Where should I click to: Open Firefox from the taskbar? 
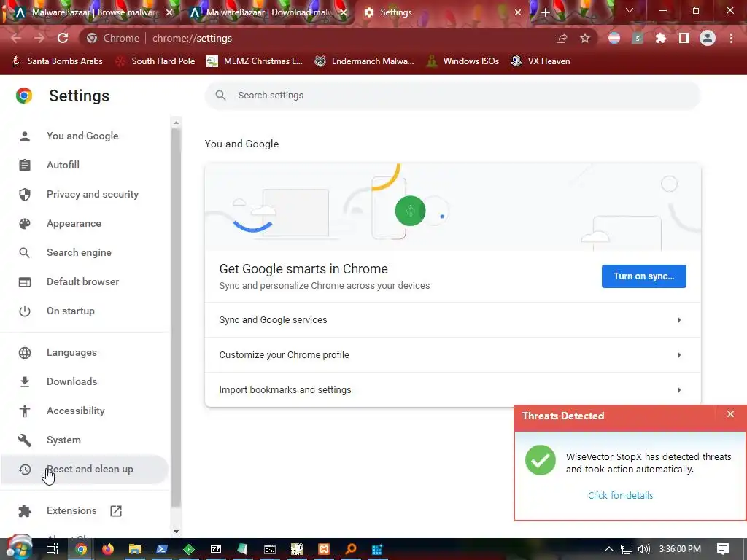click(x=108, y=549)
